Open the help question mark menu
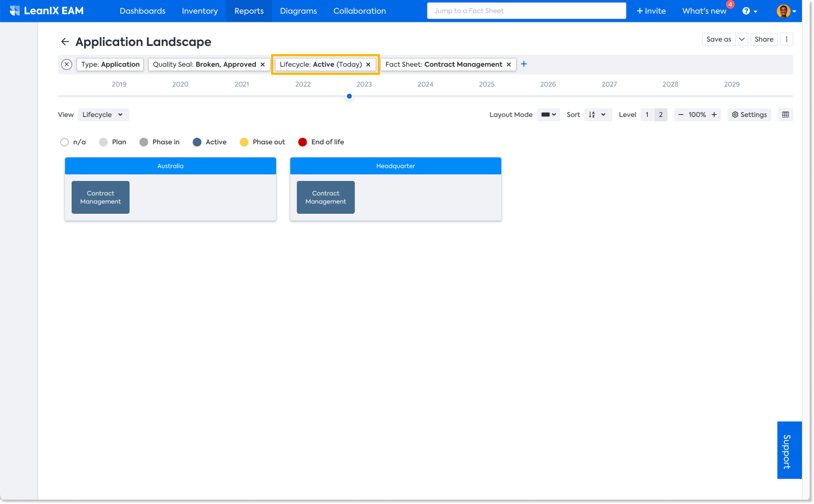 (x=749, y=11)
